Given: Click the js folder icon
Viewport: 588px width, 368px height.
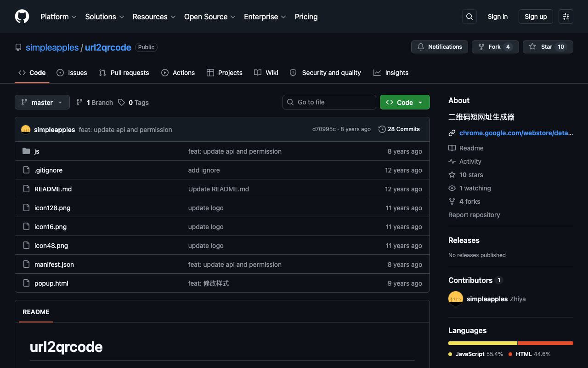Looking at the screenshot, I should pyautogui.click(x=26, y=151).
